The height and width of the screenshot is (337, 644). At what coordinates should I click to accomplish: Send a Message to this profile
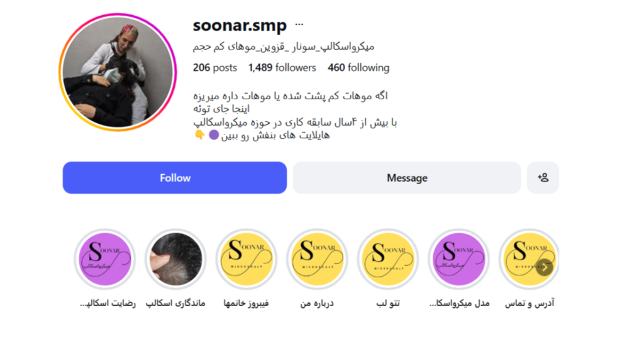407,178
